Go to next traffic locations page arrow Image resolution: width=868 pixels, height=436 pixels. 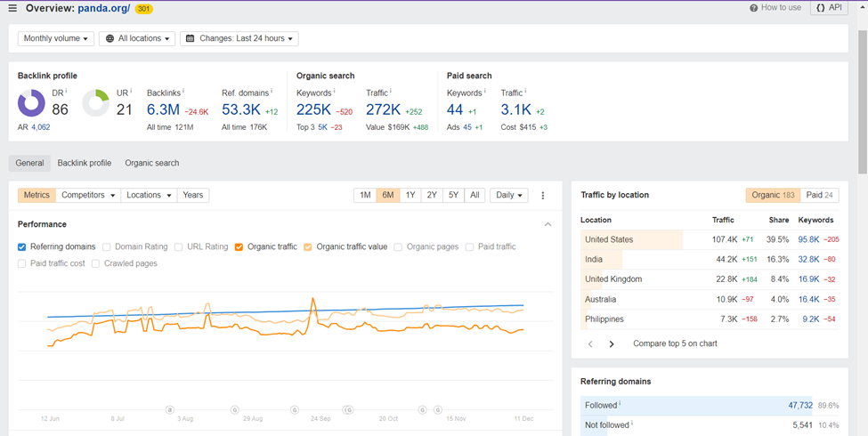click(612, 344)
